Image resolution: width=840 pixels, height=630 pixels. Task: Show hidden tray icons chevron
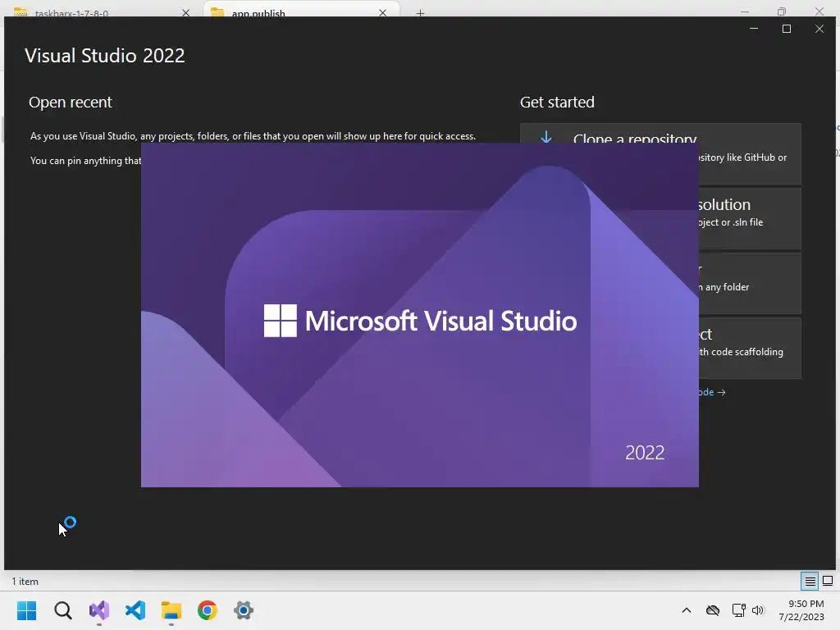click(x=687, y=610)
